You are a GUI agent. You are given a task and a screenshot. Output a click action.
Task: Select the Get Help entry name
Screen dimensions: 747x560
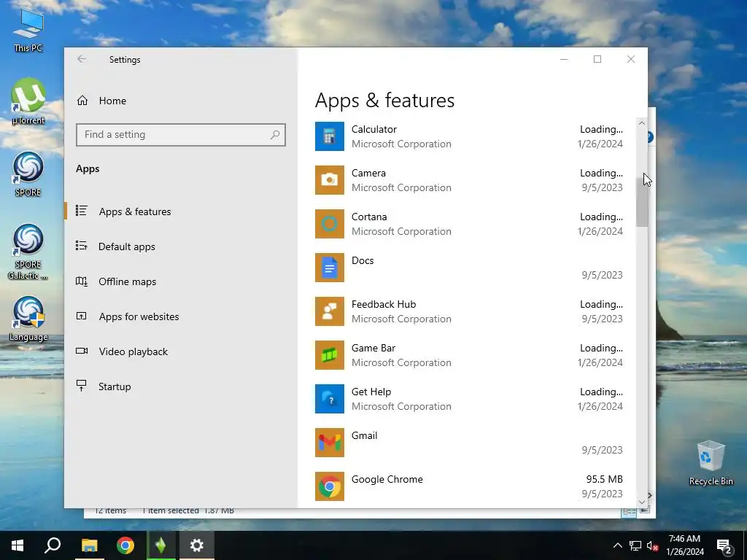(x=371, y=392)
